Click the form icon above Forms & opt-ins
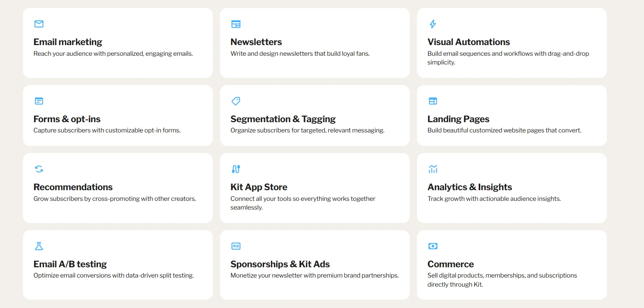This screenshot has height=308, width=644. tap(39, 101)
